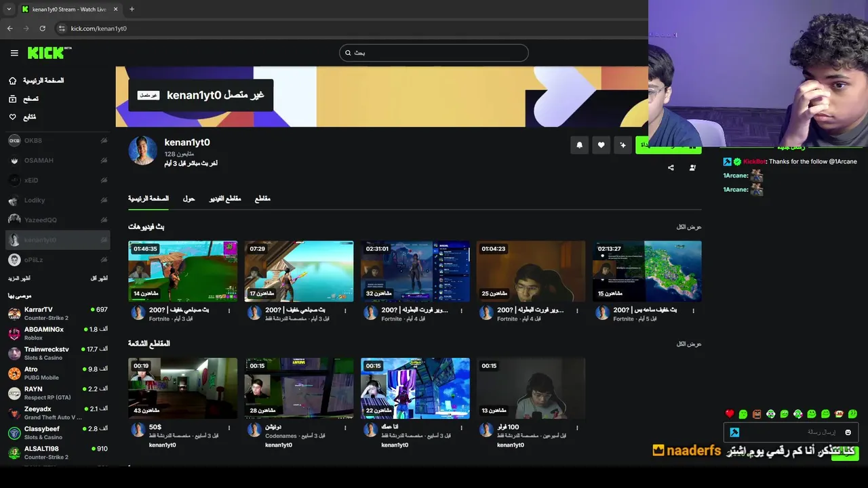The image size is (868, 488).
Task: Open recommended channel Zeeyadx
Action: (x=58, y=413)
